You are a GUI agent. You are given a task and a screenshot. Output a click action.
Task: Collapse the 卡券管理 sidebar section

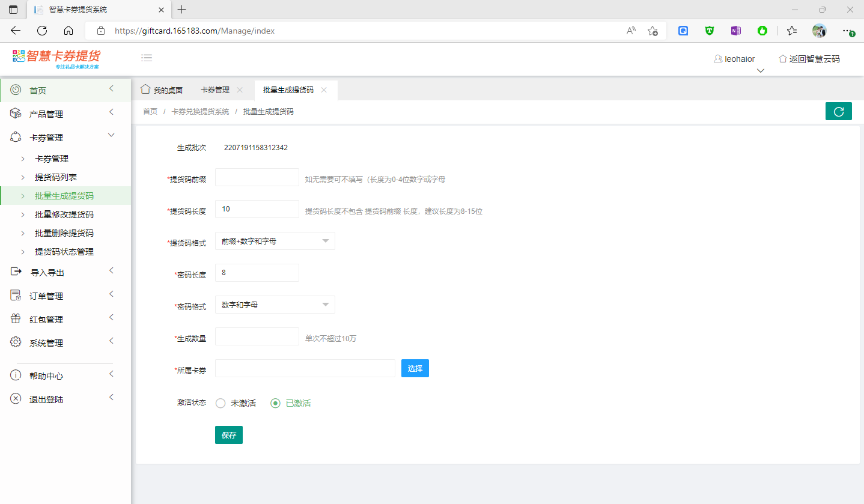click(111, 136)
